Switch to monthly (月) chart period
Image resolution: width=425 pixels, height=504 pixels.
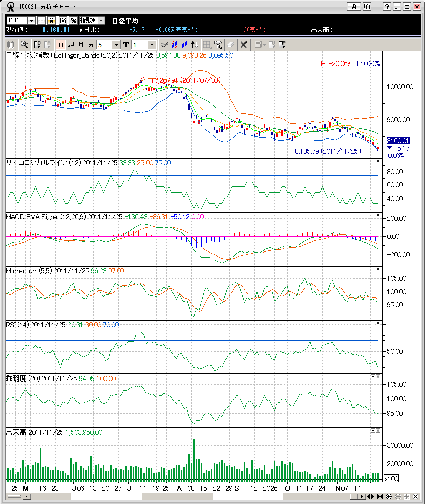pyautogui.click(x=81, y=44)
